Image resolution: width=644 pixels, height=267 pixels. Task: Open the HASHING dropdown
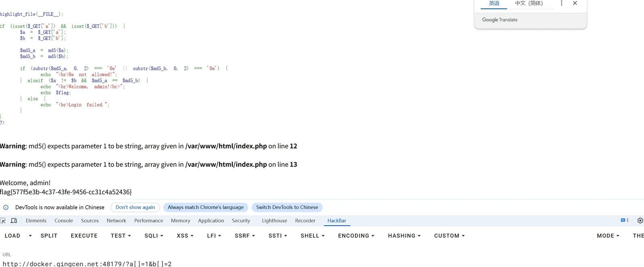point(404,236)
